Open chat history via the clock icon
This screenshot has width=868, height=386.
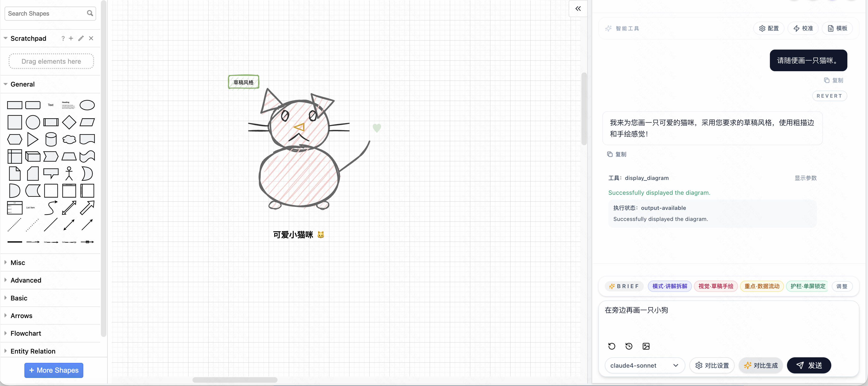pos(628,346)
